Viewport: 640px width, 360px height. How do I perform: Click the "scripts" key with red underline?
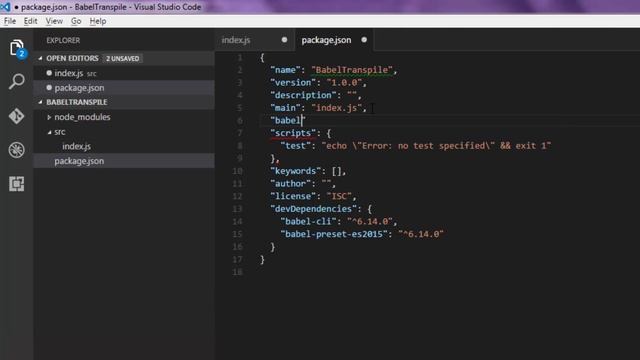[x=293, y=133]
